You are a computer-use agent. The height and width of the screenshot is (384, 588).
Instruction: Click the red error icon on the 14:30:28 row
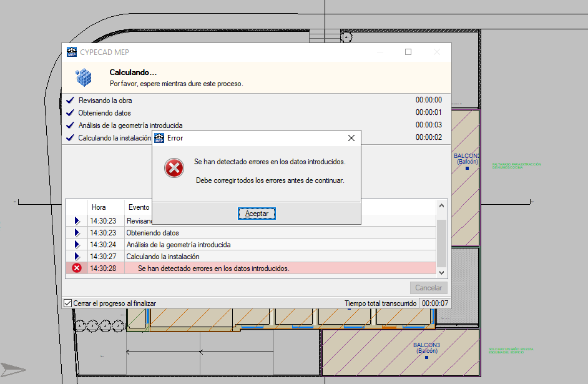(77, 267)
